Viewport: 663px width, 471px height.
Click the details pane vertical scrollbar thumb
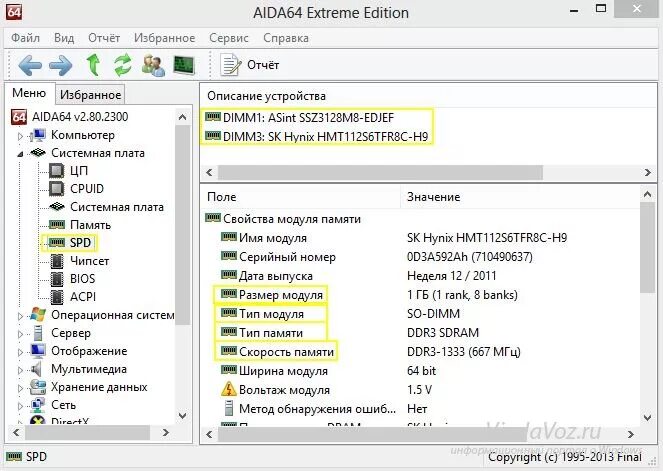647,247
